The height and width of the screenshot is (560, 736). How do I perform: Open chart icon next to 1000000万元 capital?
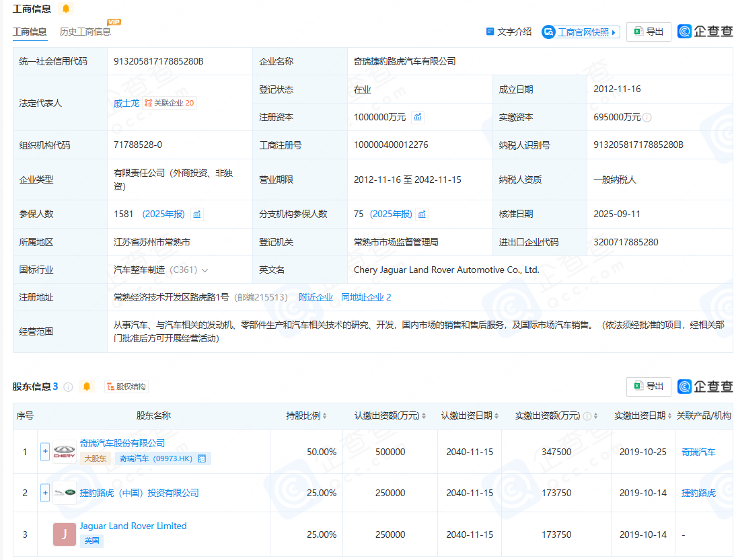418,117
